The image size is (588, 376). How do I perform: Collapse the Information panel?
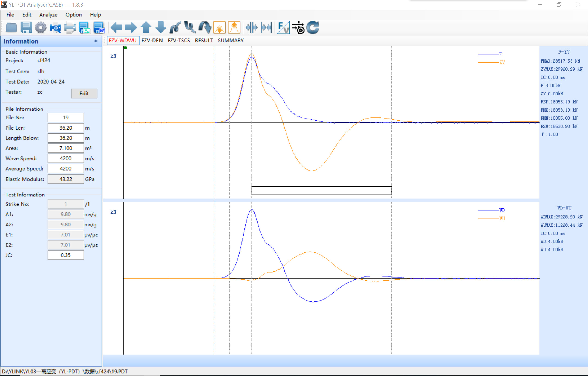[x=96, y=41]
